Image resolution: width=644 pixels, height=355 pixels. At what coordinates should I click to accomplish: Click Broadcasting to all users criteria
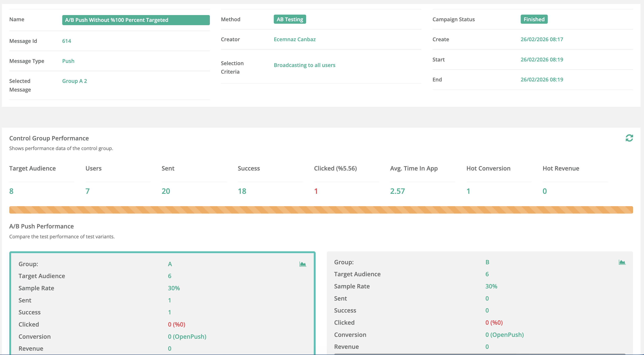(304, 65)
